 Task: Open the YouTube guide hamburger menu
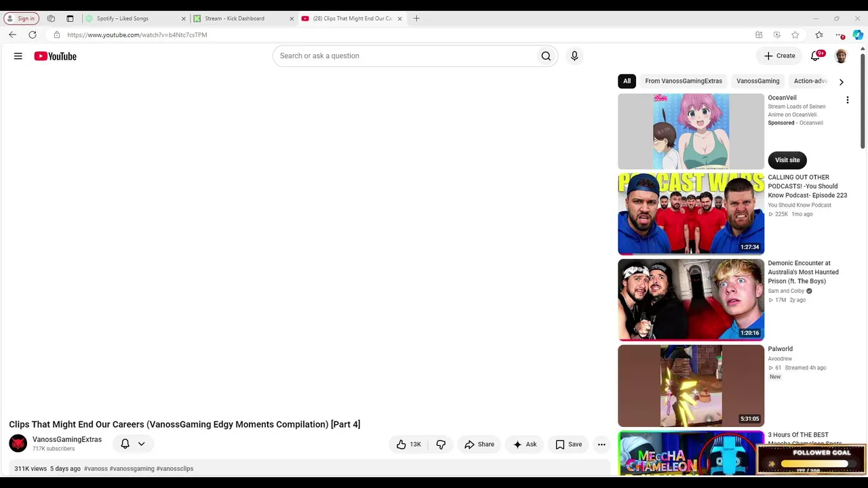click(18, 56)
